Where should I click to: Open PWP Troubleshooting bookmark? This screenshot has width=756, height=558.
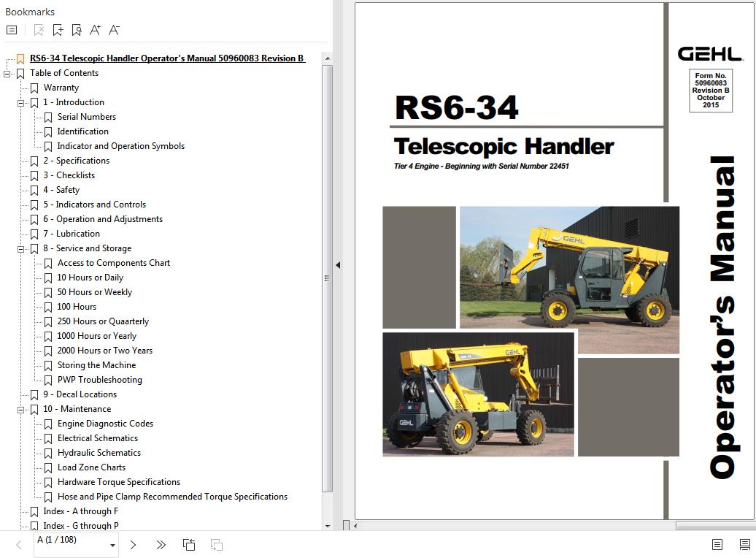point(100,379)
